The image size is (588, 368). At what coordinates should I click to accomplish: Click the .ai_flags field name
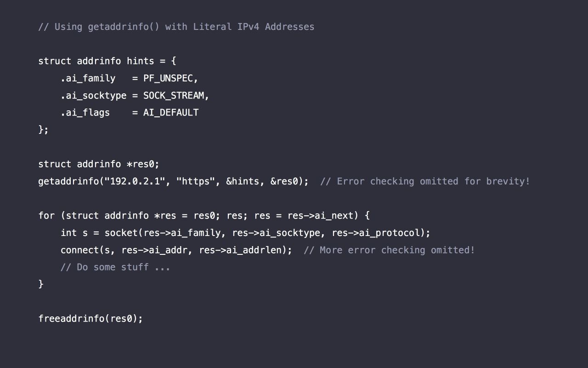pos(85,112)
